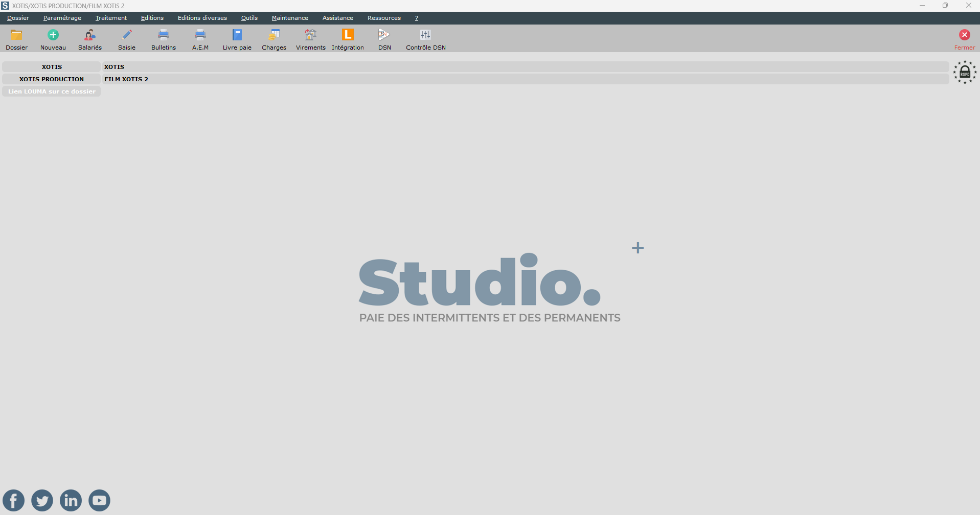Click Lien LOUMA sur ce dossier button
This screenshot has height=515, width=980.
52,91
